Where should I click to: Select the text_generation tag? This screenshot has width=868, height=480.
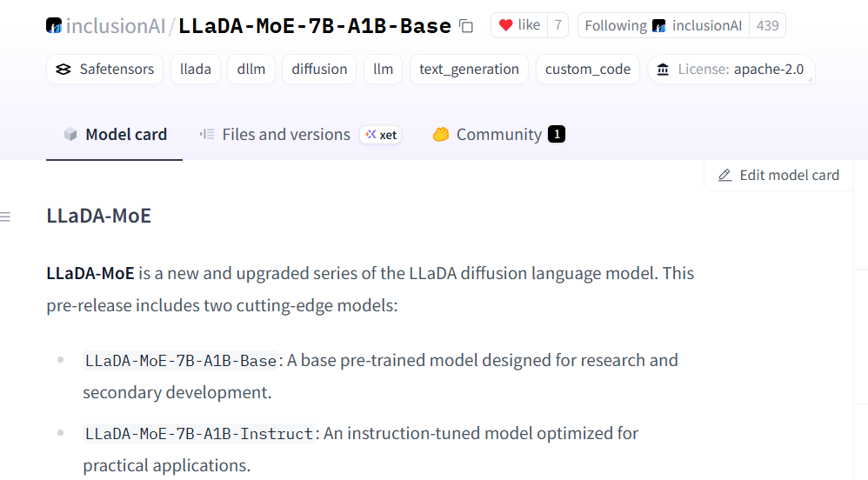tap(469, 69)
